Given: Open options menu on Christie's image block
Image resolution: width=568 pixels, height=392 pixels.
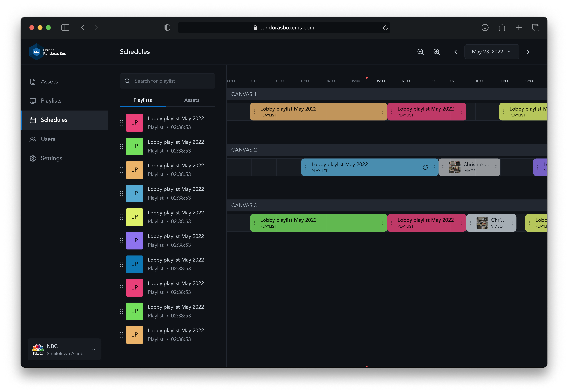Looking at the screenshot, I should point(496,167).
